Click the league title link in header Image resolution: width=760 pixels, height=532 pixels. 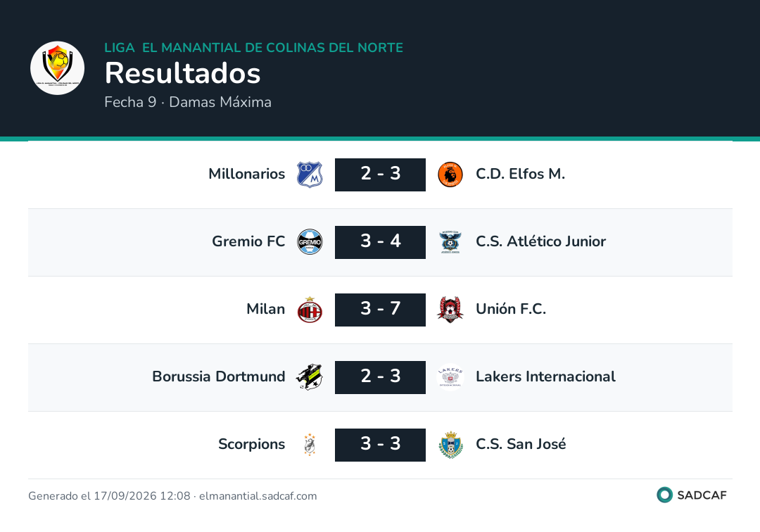coord(253,47)
